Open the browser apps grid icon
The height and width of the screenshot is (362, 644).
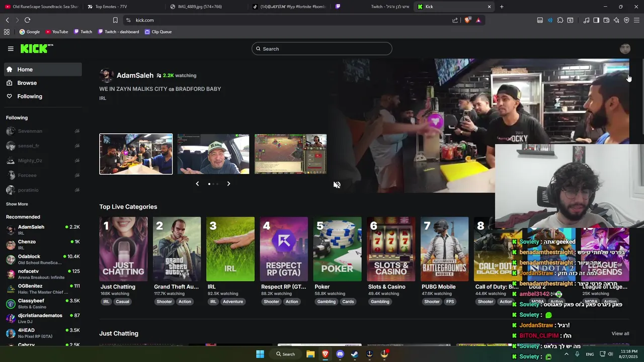(x=7, y=32)
